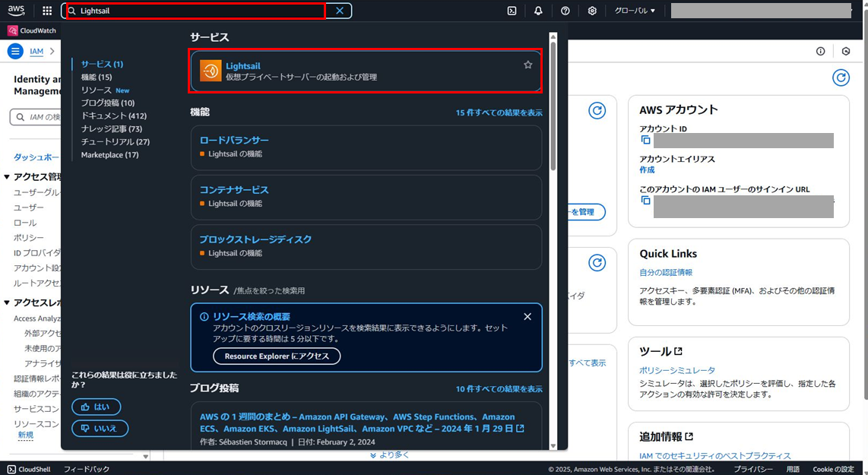The height and width of the screenshot is (475, 868).
Task: Click はい to rate the search results
Action: click(x=96, y=407)
